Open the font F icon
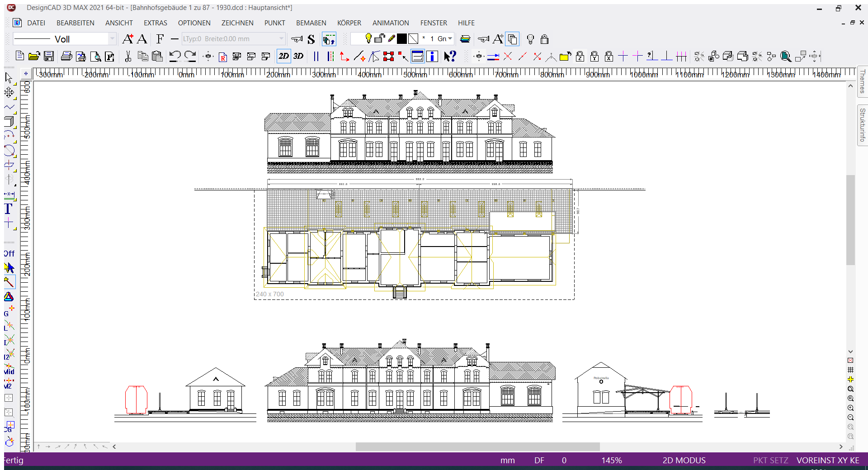Viewport: 868px width, 470px height. (x=160, y=39)
